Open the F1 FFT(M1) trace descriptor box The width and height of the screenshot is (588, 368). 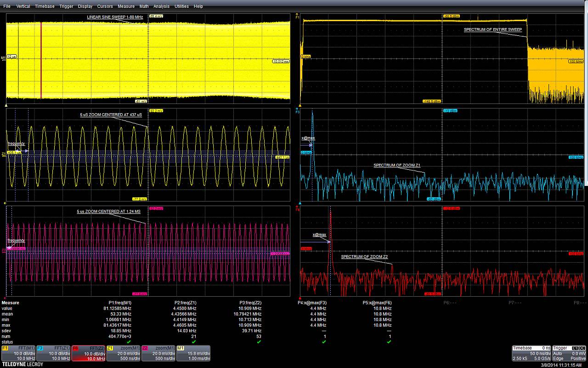19,353
